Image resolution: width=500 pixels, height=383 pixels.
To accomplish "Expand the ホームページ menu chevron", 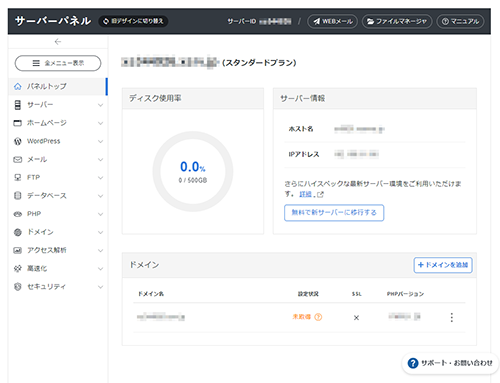I will [x=100, y=123].
